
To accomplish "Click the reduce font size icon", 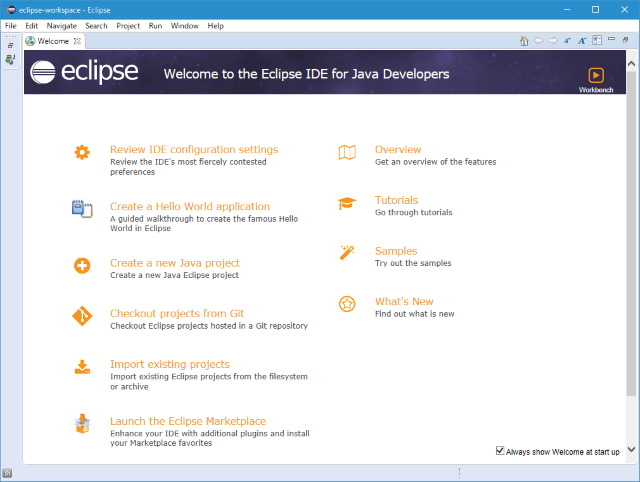I will [x=567, y=41].
